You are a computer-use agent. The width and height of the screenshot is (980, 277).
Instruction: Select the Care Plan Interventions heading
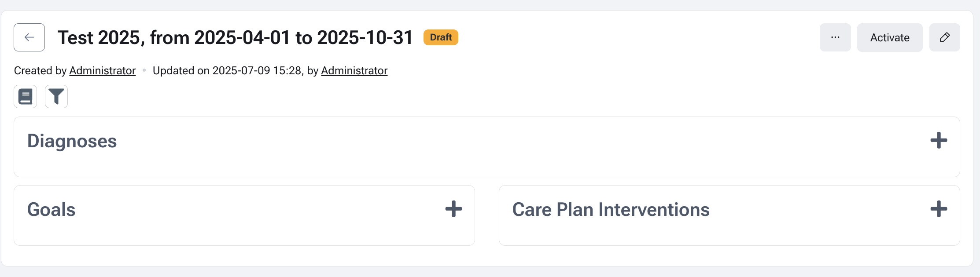coord(611,210)
